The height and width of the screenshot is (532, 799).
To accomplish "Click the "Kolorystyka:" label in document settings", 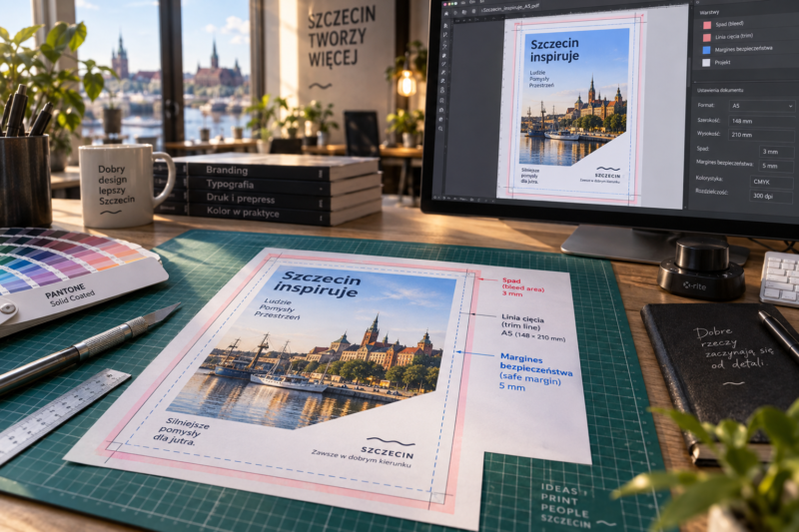I will (x=709, y=179).
